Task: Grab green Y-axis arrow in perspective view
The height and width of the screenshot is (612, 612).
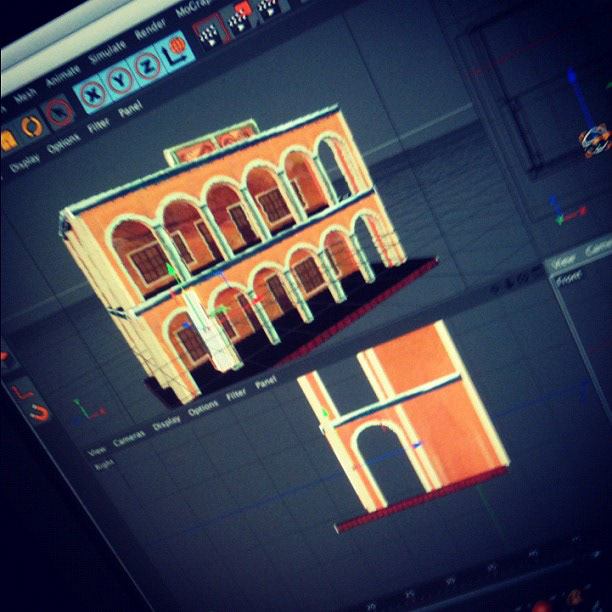Action: (x=170, y=270)
